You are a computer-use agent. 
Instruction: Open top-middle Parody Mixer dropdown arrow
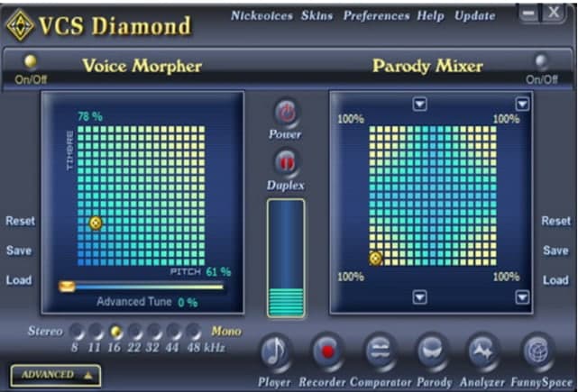[x=420, y=105]
